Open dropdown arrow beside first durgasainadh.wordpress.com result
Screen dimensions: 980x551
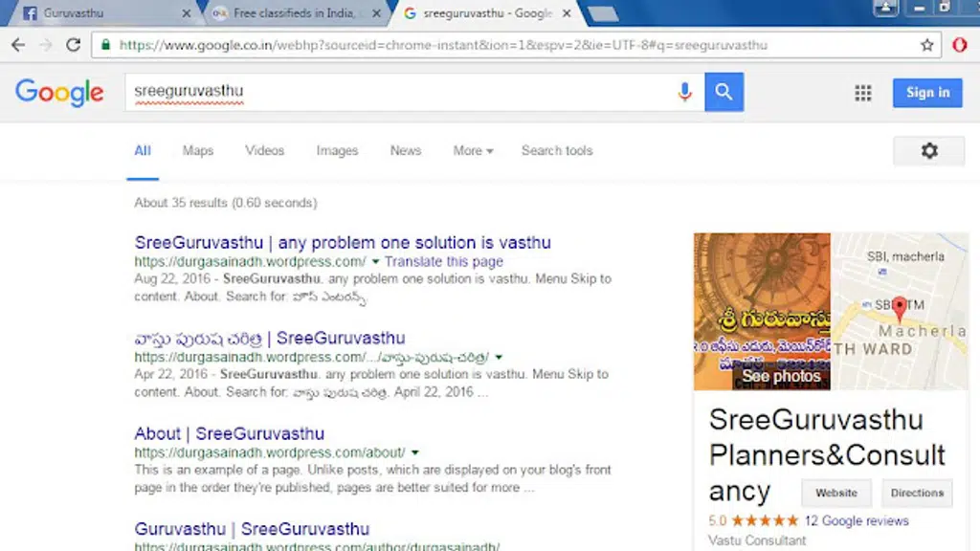coord(375,262)
